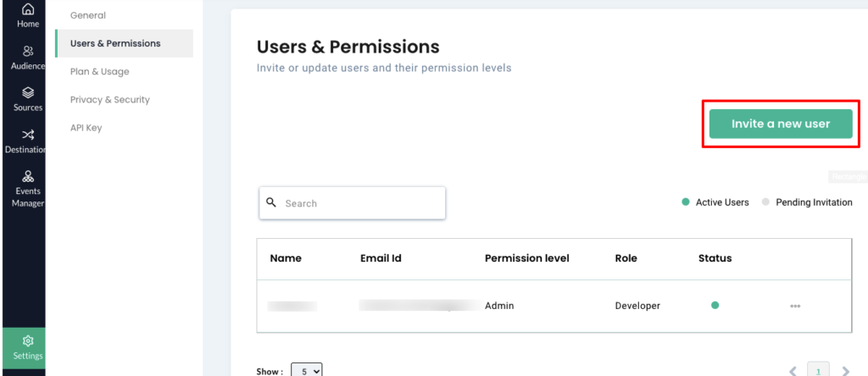Go to the Audience icon
The width and height of the screenshot is (868, 376).
pyautogui.click(x=28, y=52)
